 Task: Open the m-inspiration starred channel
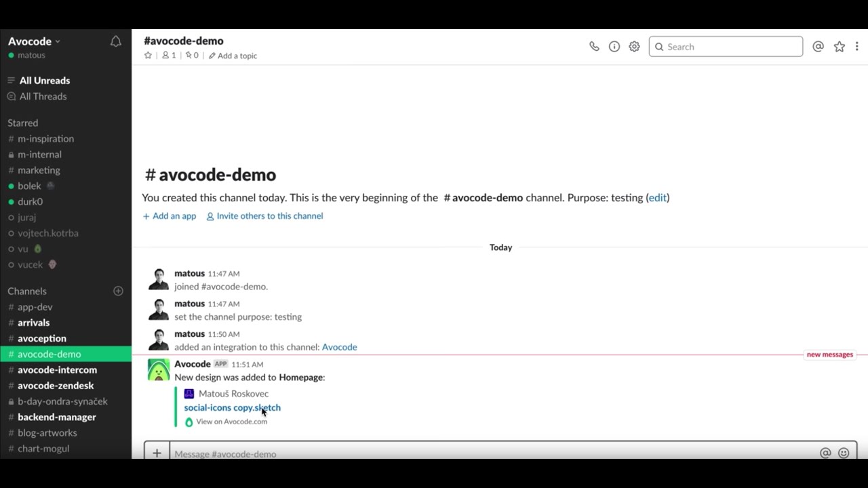(45, 138)
